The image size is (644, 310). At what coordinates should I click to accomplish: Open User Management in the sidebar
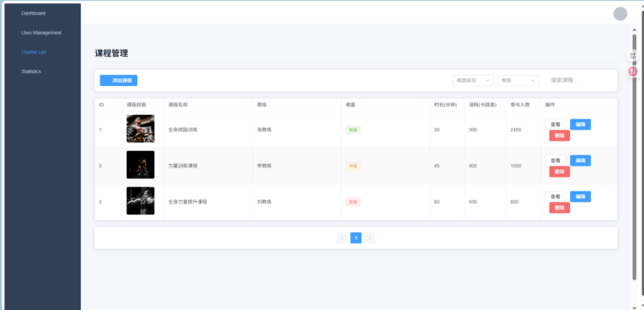[41, 33]
